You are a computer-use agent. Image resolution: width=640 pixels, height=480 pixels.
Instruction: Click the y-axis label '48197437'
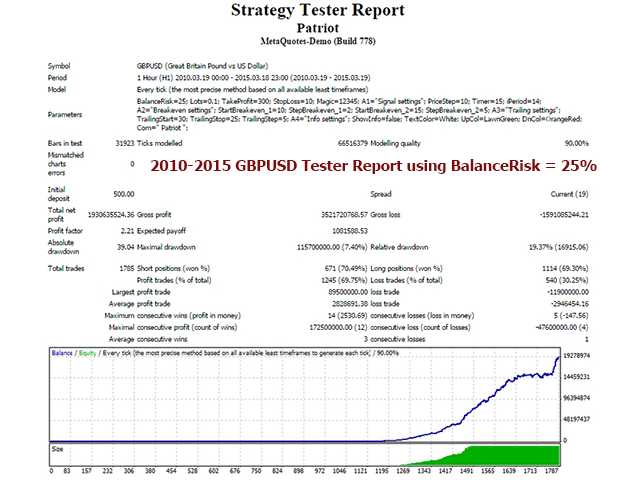576,420
